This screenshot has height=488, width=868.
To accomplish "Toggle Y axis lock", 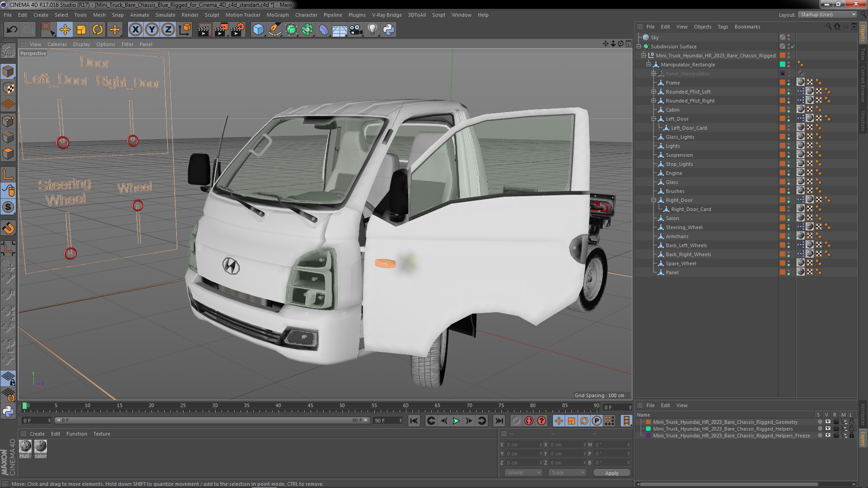I will [x=152, y=30].
